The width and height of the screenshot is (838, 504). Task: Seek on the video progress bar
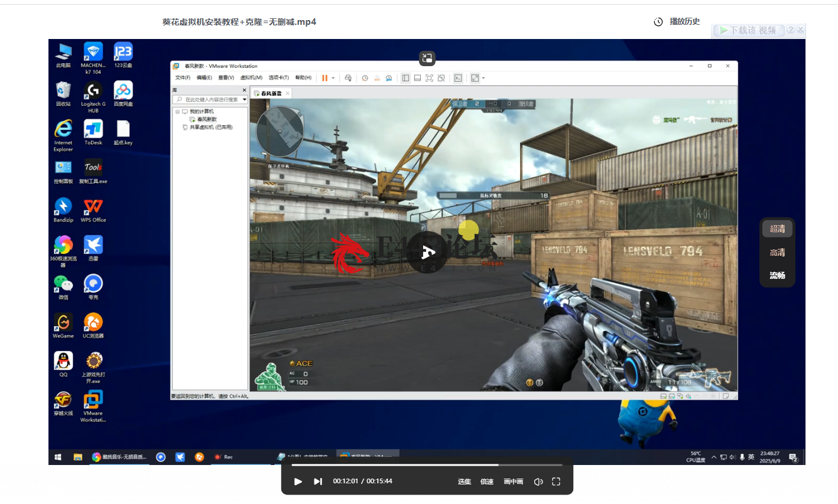coord(427,465)
